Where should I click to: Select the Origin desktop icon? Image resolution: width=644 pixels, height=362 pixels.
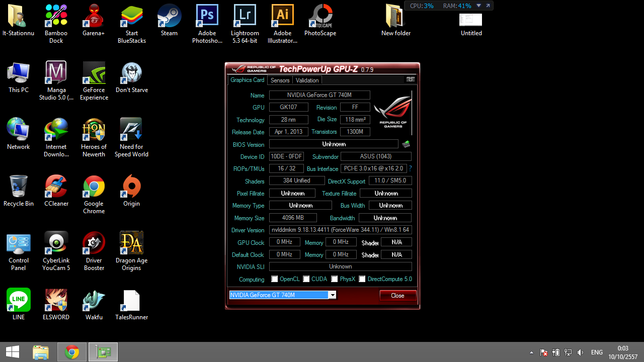(131, 191)
